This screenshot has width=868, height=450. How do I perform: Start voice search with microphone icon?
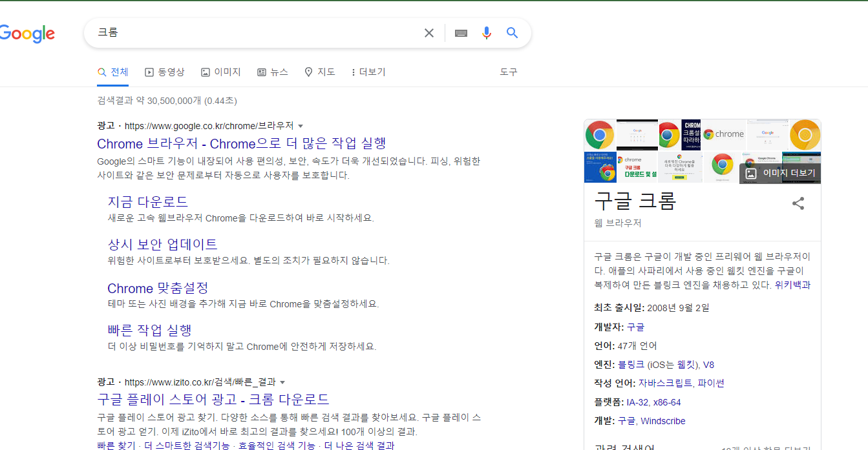(487, 33)
